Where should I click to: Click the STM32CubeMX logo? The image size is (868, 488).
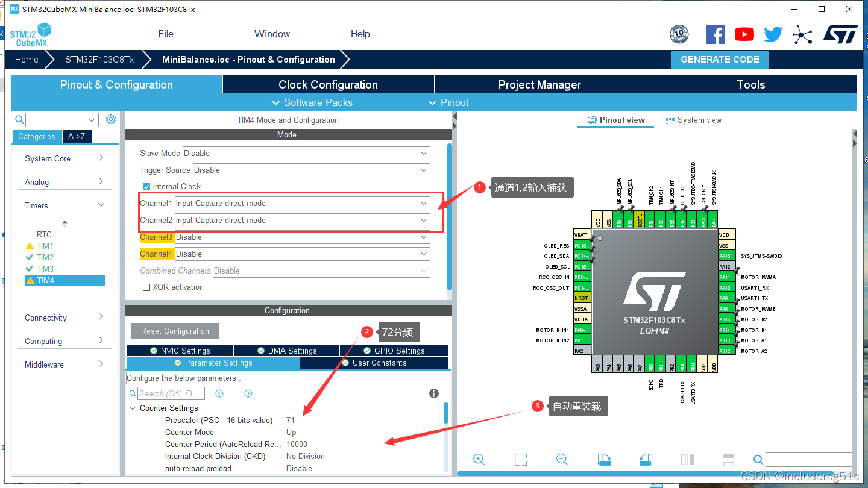pyautogui.click(x=30, y=35)
